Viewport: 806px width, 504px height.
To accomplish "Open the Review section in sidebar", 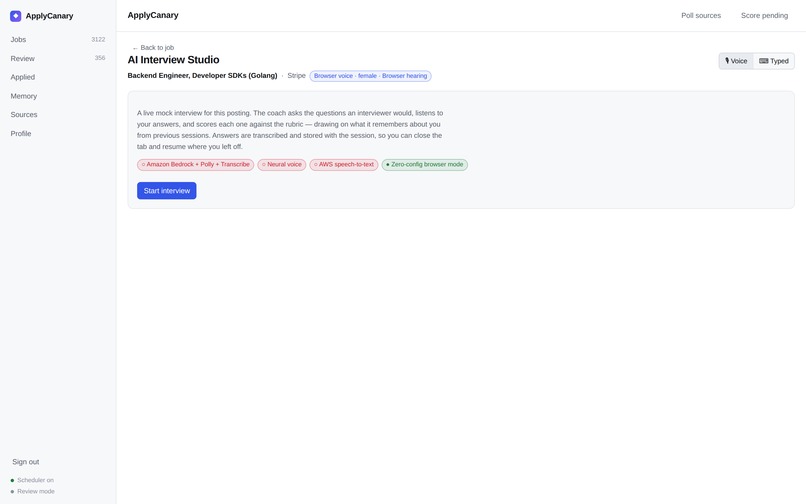I will click(x=58, y=58).
